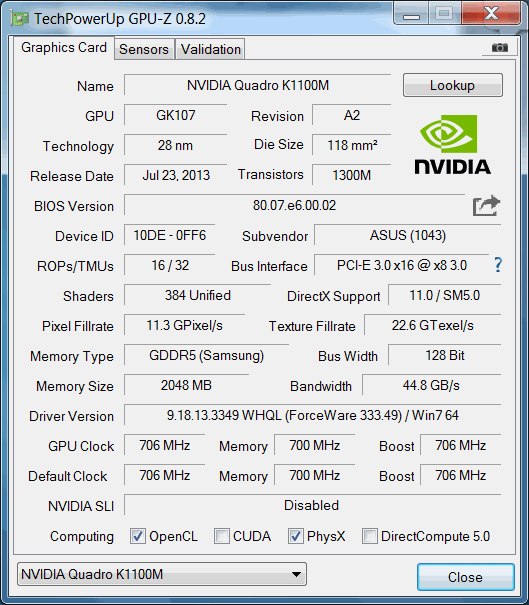This screenshot has width=529, height=605.
Task: Click the Close button
Action: tap(465, 577)
